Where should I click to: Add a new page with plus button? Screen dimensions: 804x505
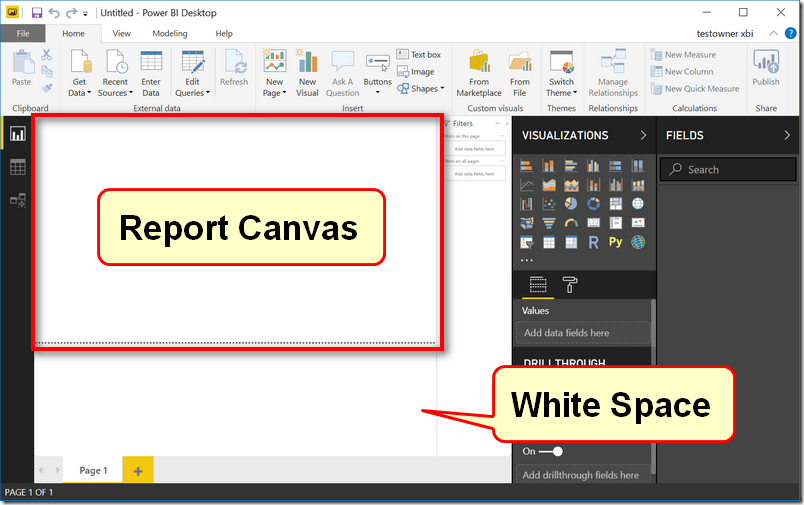(138, 470)
